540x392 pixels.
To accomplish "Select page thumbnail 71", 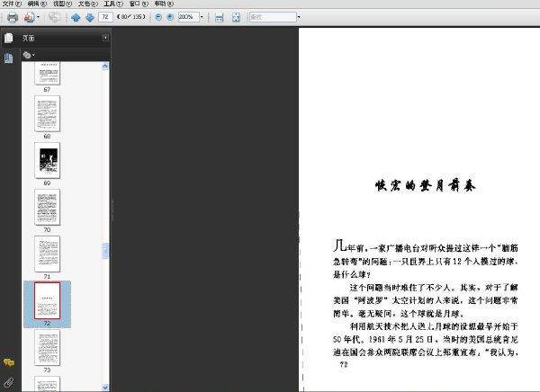I will click(47, 254).
